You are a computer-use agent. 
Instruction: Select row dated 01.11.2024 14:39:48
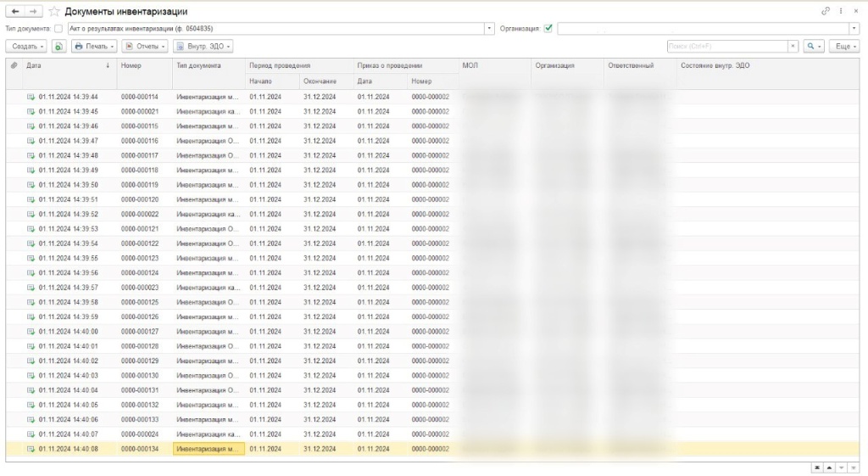[x=432, y=156]
